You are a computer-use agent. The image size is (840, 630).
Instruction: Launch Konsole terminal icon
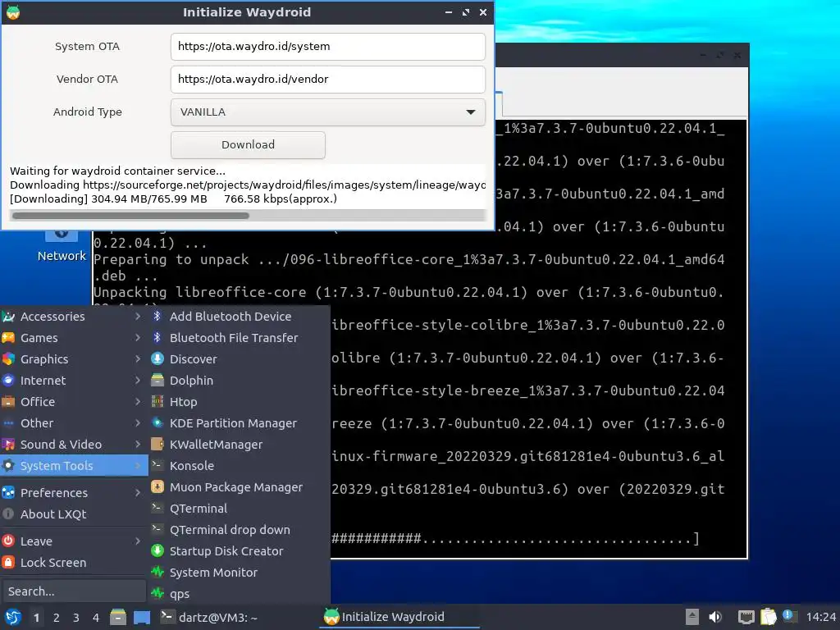157,466
